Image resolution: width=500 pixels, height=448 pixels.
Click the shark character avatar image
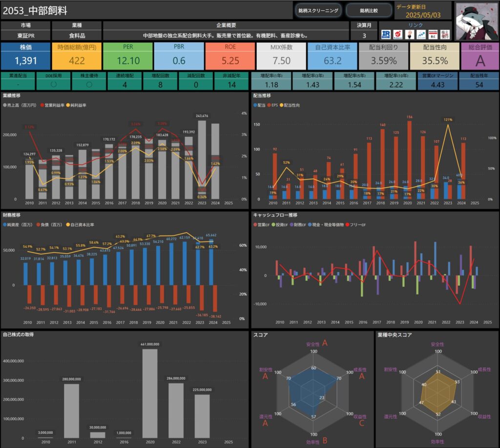coord(477,21)
